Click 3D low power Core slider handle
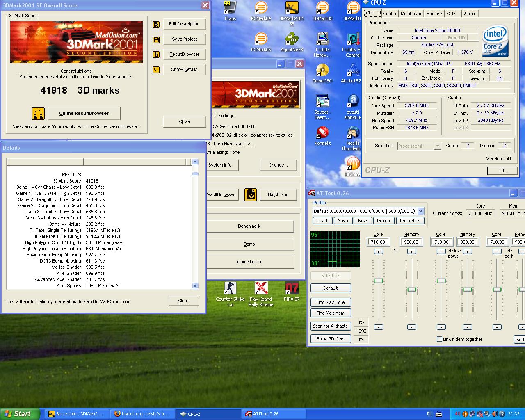The width and height of the screenshot is (525, 420). pos(441,281)
